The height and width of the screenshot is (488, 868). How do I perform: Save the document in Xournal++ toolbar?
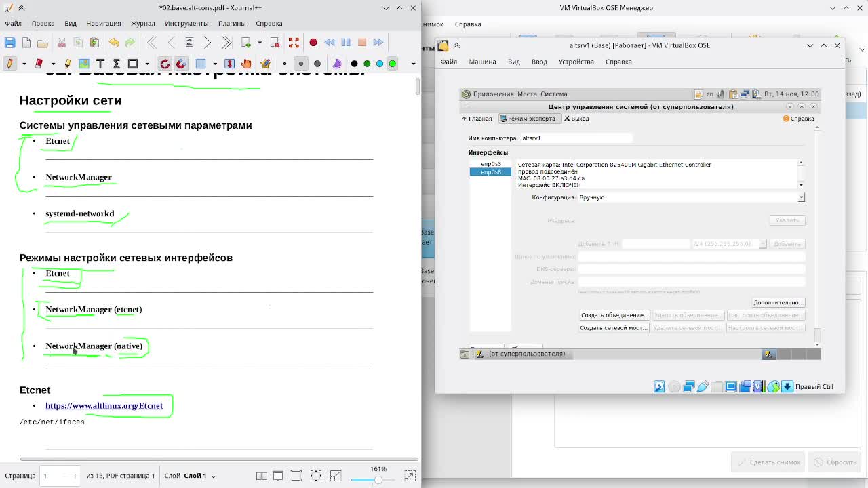pos(9,43)
